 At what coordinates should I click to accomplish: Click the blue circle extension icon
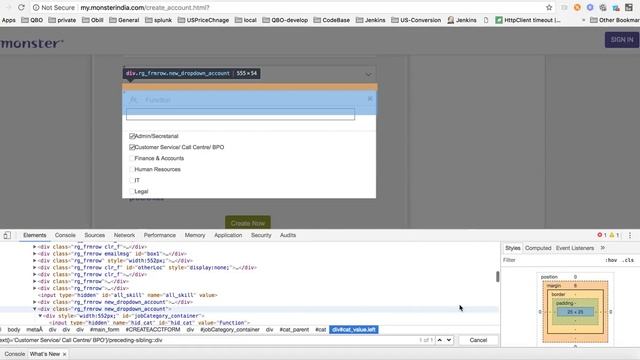(x=590, y=7)
